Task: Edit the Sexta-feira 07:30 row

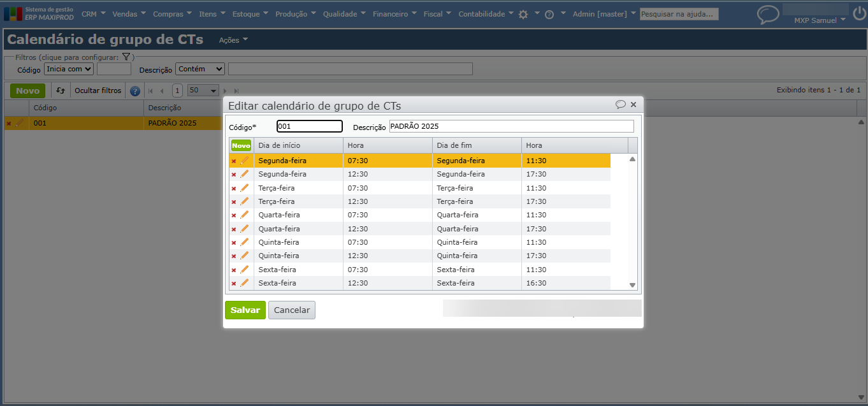Action: coord(245,270)
